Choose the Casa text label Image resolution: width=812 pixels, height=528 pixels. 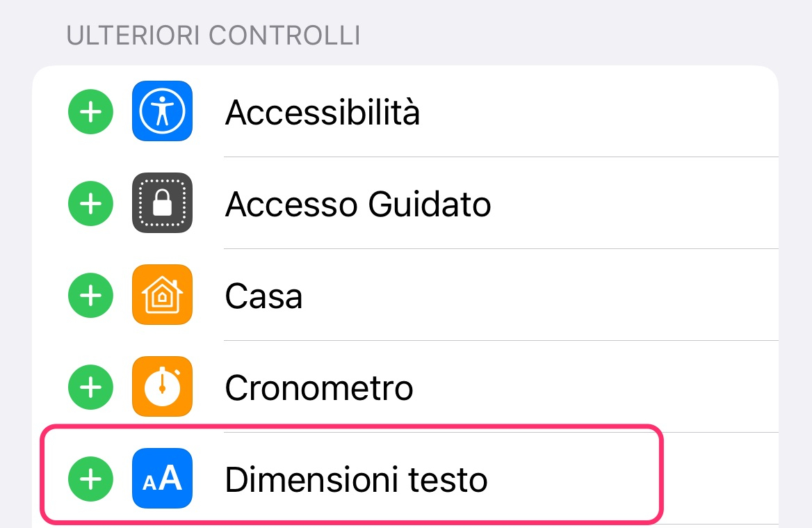263,296
